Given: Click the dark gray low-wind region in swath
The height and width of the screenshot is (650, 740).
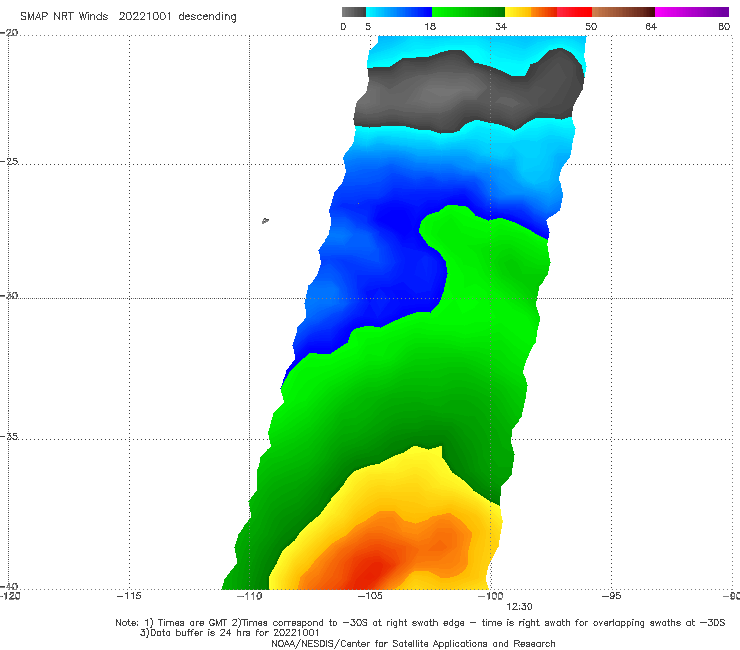Looking at the screenshot, I should [467, 90].
